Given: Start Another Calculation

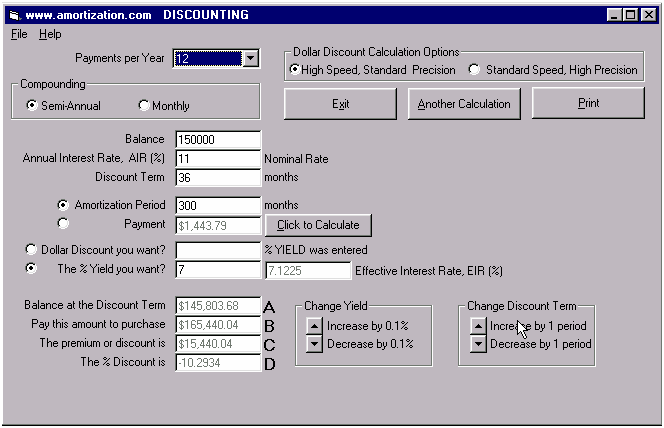Looking at the screenshot, I should [464, 104].
